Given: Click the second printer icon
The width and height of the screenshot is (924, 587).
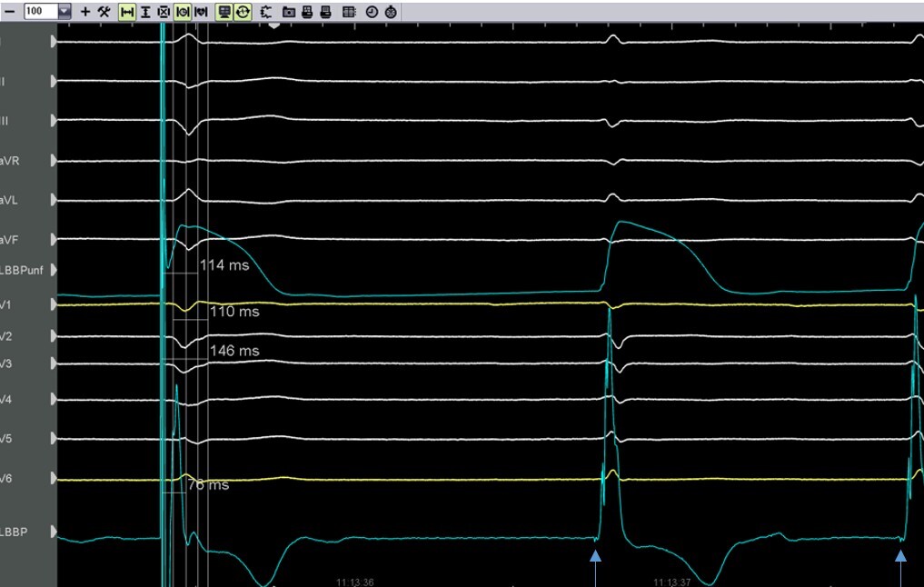Looking at the screenshot, I should coord(326,12).
